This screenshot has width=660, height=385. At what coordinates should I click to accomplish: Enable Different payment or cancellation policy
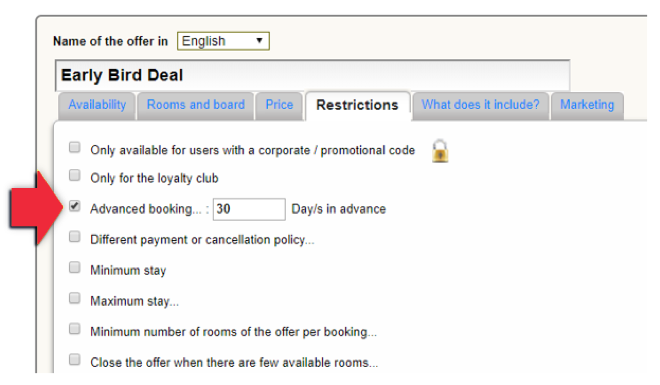(75, 236)
